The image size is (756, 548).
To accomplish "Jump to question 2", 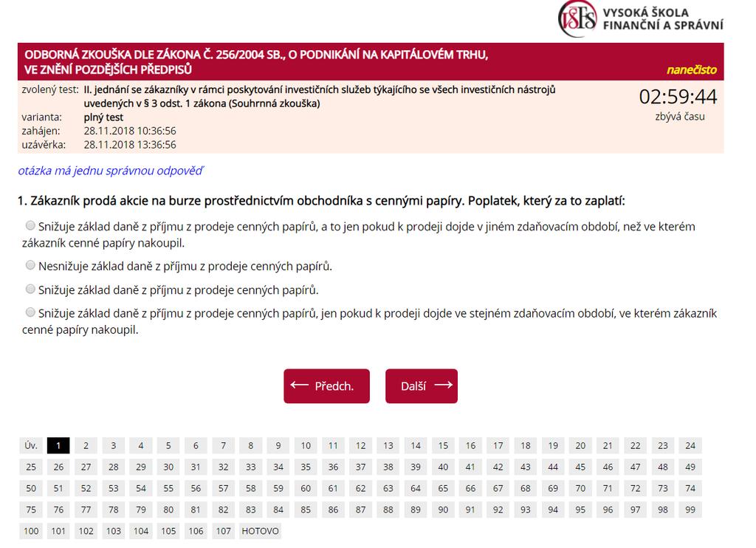I will (86, 446).
